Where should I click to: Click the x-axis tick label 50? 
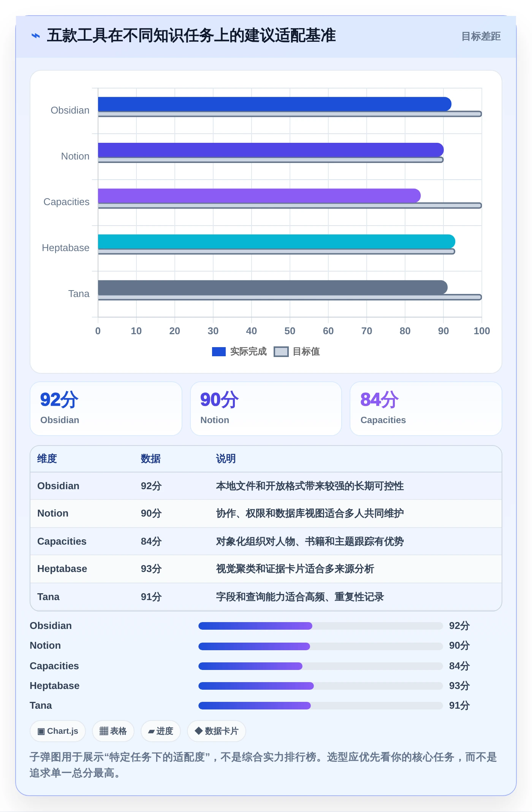290,331
